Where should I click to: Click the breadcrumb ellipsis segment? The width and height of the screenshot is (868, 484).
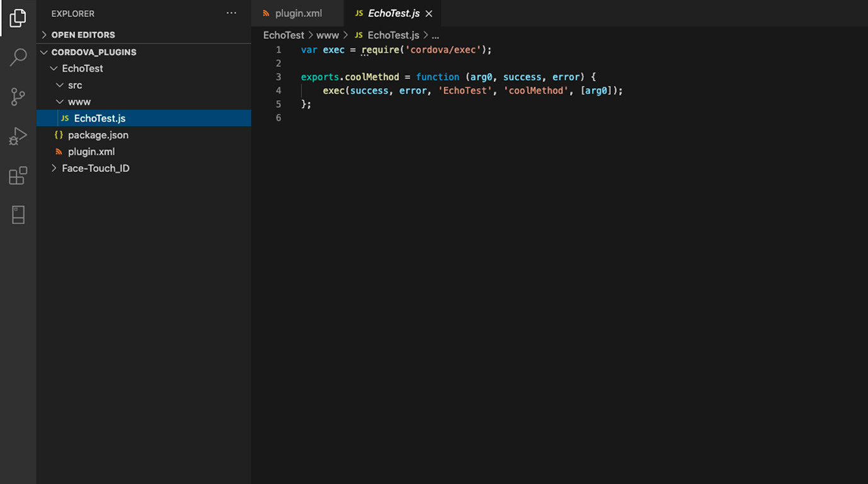coord(435,36)
